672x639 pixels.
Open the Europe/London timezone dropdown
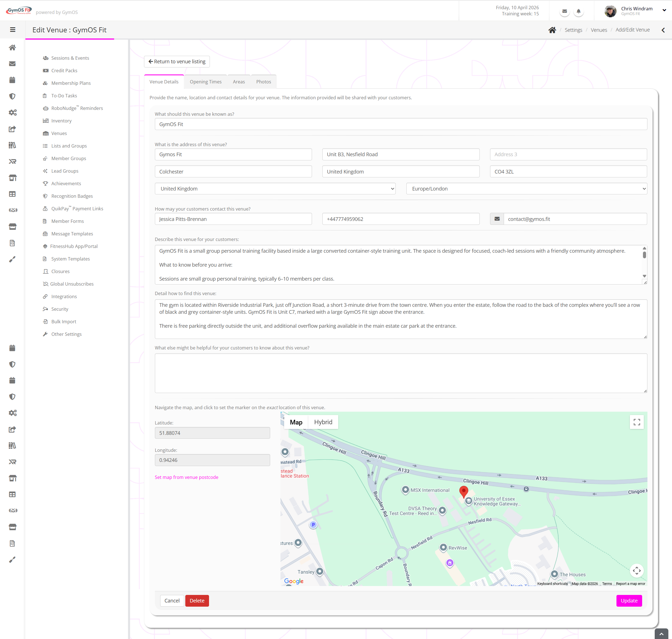526,189
